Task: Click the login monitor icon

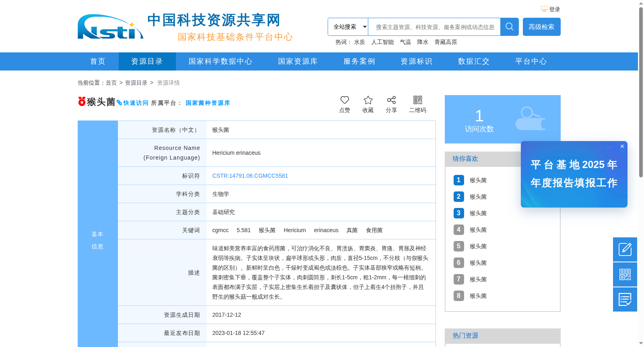Action: click(544, 9)
